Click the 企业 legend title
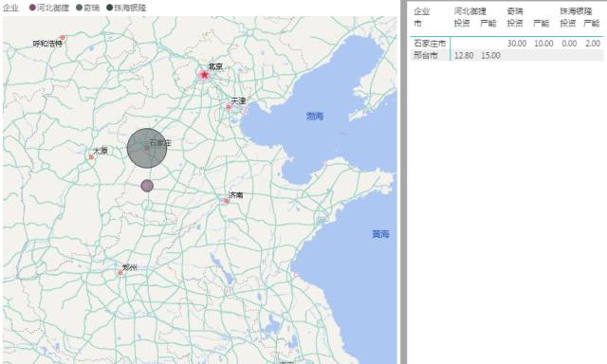 [10, 8]
